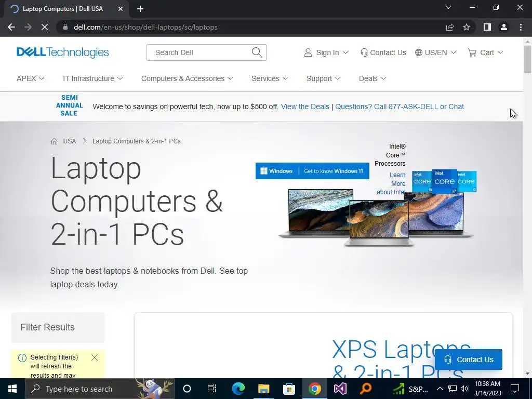This screenshot has height=399, width=532.
Task: Open the notification center icon
Action: [x=515, y=389]
